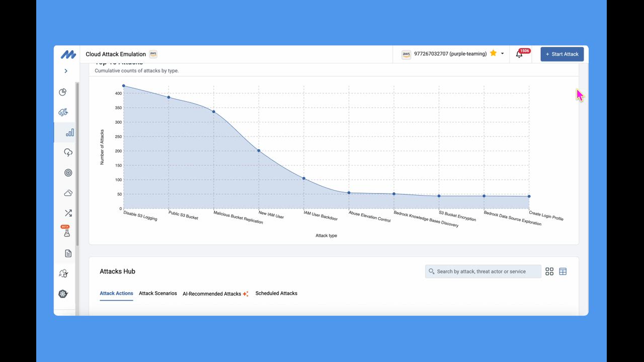Click the Abuse Elevation Control data point
The width and height of the screenshot is (644, 362).
pyautogui.click(x=349, y=193)
